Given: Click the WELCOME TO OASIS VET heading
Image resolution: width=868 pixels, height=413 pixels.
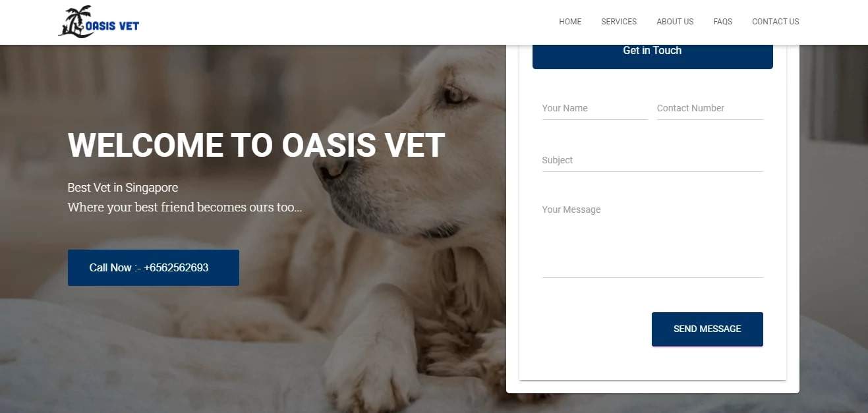Looking at the screenshot, I should 256,146.
